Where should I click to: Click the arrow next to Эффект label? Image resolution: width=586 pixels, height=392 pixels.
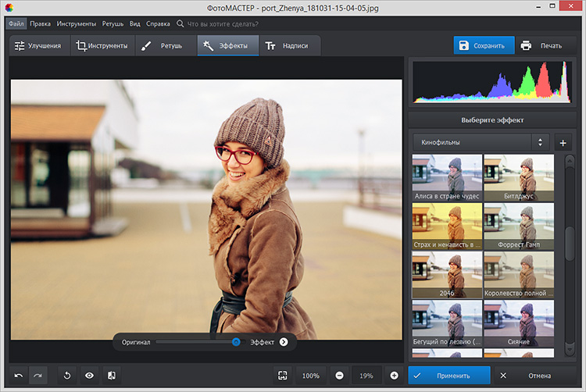pyautogui.click(x=284, y=342)
